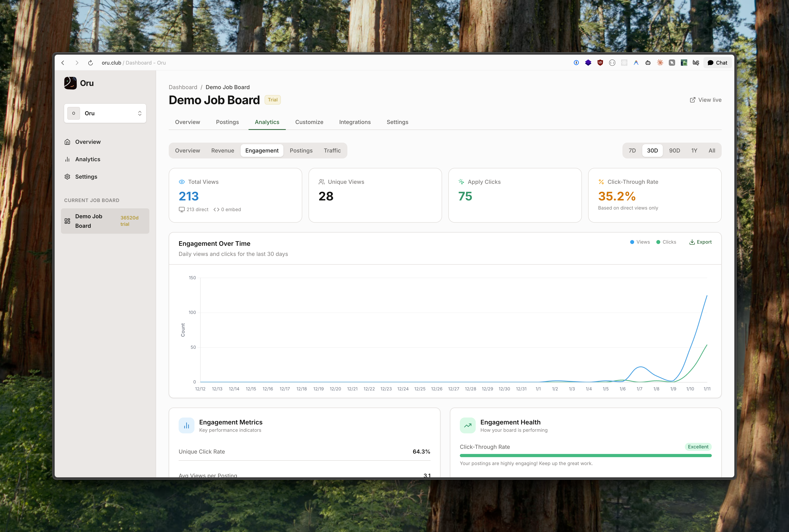789x532 pixels.
Task: Click the Export icon above the chart
Action: 692,242
